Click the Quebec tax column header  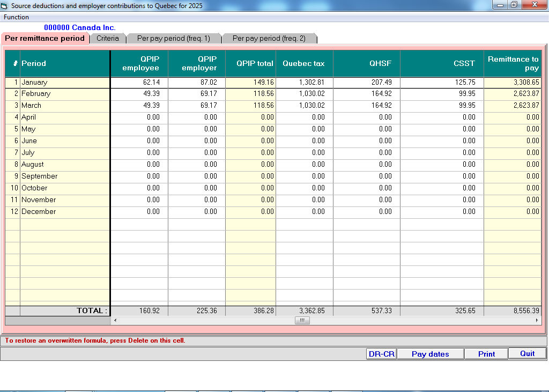[x=304, y=63]
